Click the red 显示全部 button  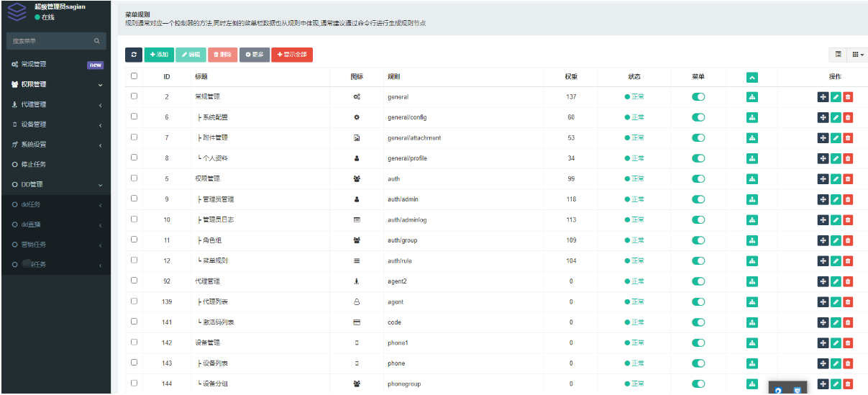point(292,55)
